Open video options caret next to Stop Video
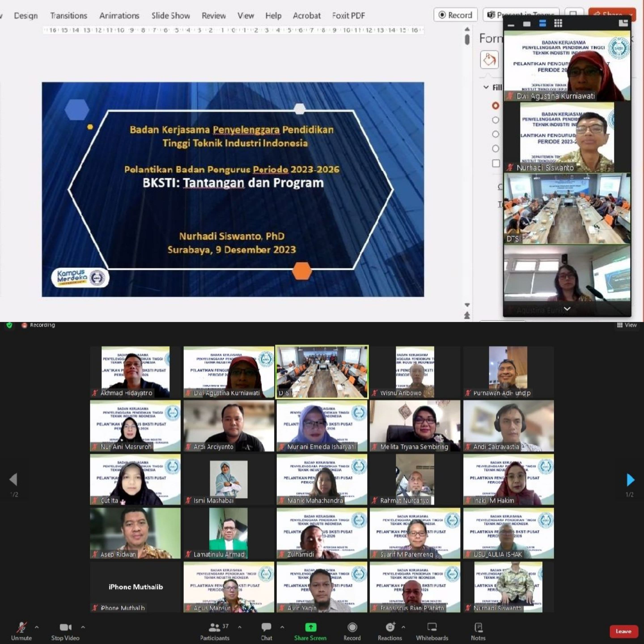This screenshot has height=644, width=644. [83, 627]
